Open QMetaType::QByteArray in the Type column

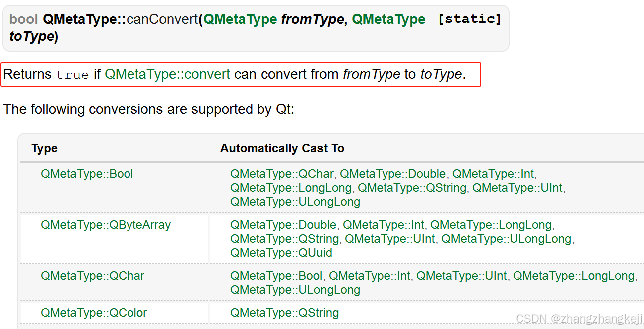pos(106,225)
